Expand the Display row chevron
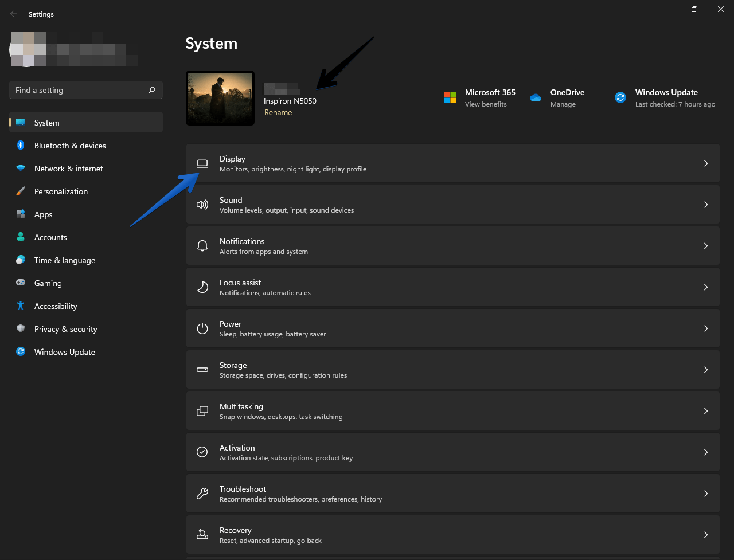 point(706,163)
